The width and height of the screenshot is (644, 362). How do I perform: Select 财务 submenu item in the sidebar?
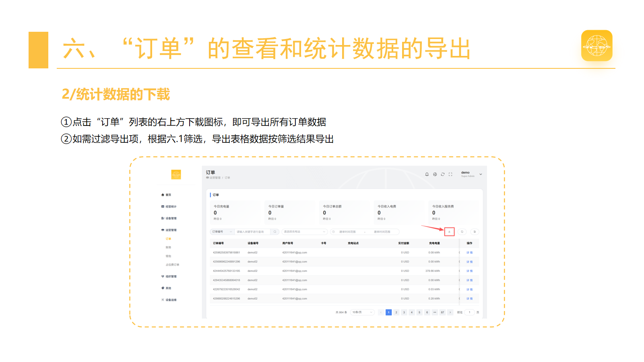tap(168, 247)
